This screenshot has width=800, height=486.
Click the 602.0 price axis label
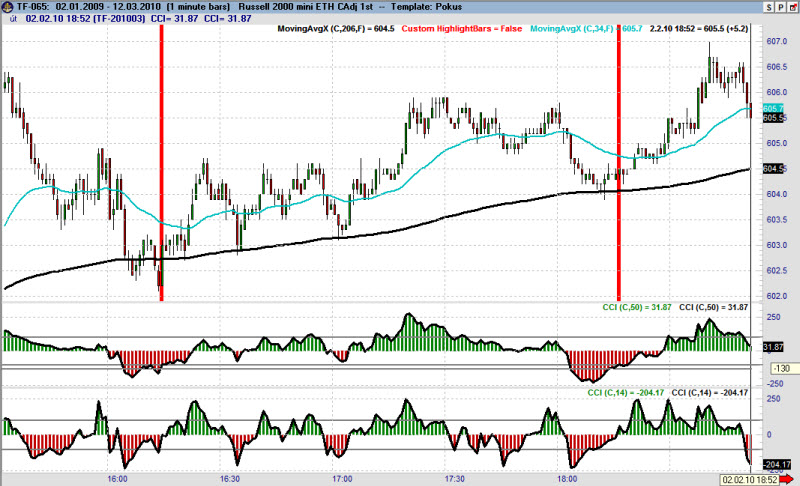pos(777,296)
